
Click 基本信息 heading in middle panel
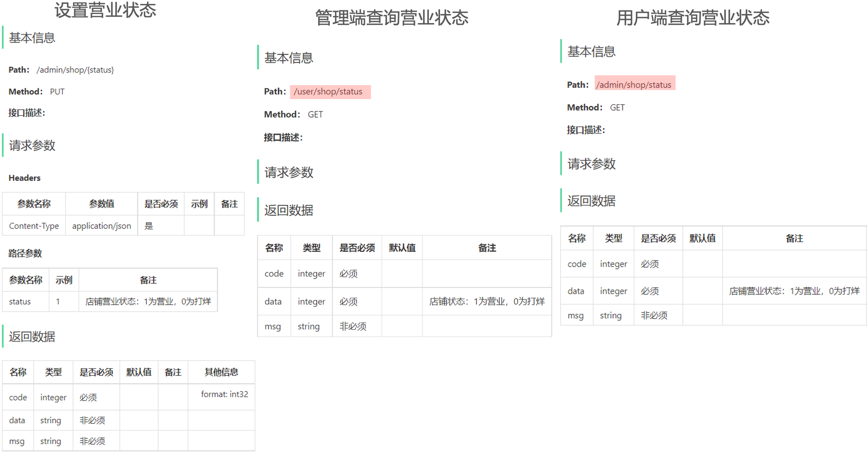coord(289,58)
